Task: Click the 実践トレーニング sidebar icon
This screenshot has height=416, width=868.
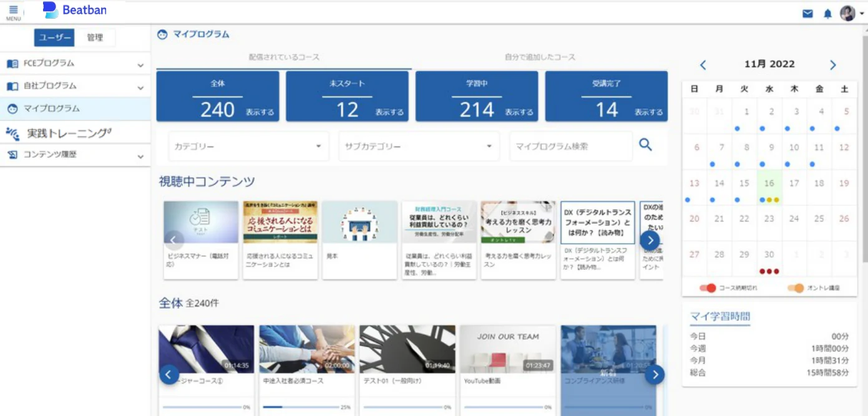Action: click(12, 133)
